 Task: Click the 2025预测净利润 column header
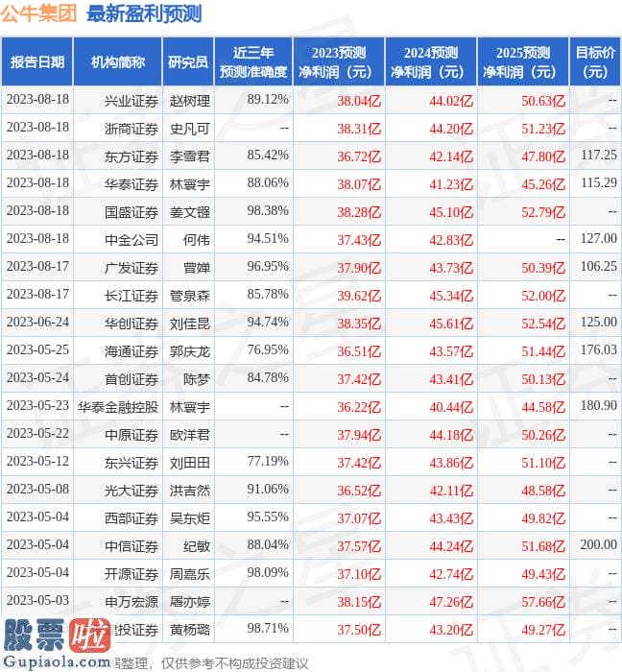pyautogui.click(x=523, y=62)
